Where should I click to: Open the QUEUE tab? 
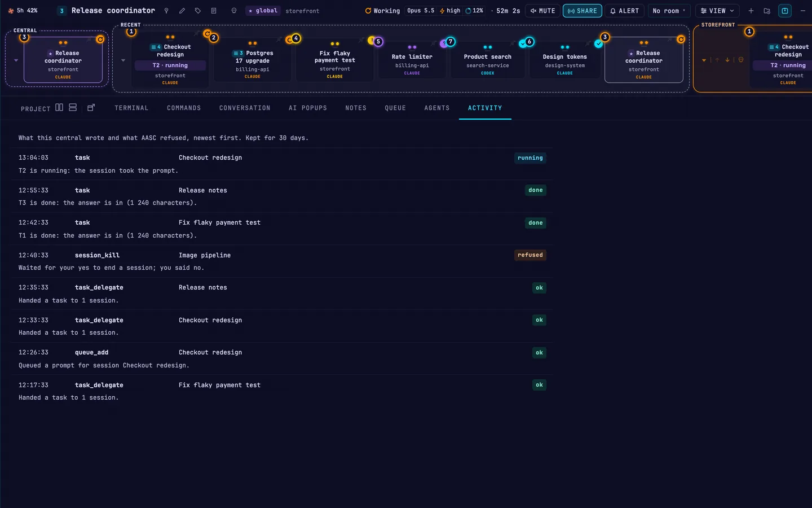[x=395, y=108]
